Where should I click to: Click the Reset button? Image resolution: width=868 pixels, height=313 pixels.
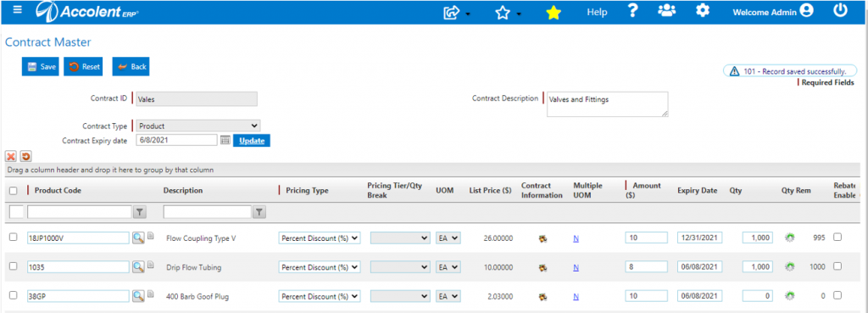pos(84,66)
